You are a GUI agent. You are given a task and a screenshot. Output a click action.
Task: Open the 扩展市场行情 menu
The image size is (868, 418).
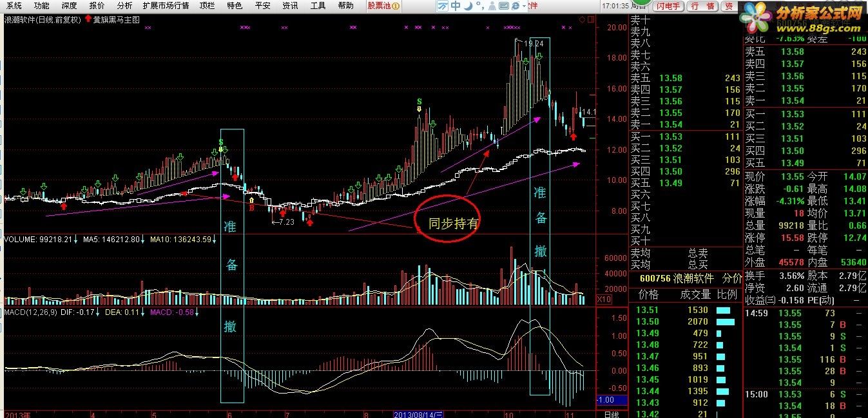pos(166,6)
